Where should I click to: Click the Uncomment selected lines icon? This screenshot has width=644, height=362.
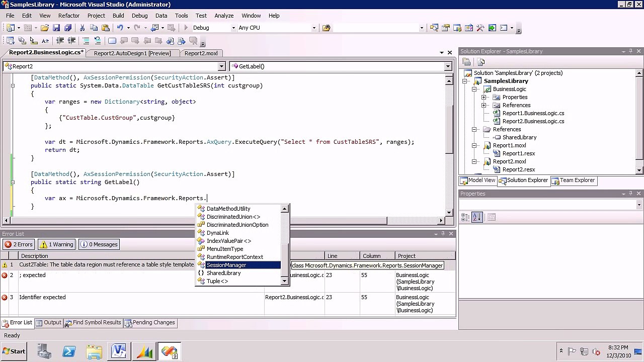click(98, 41)
